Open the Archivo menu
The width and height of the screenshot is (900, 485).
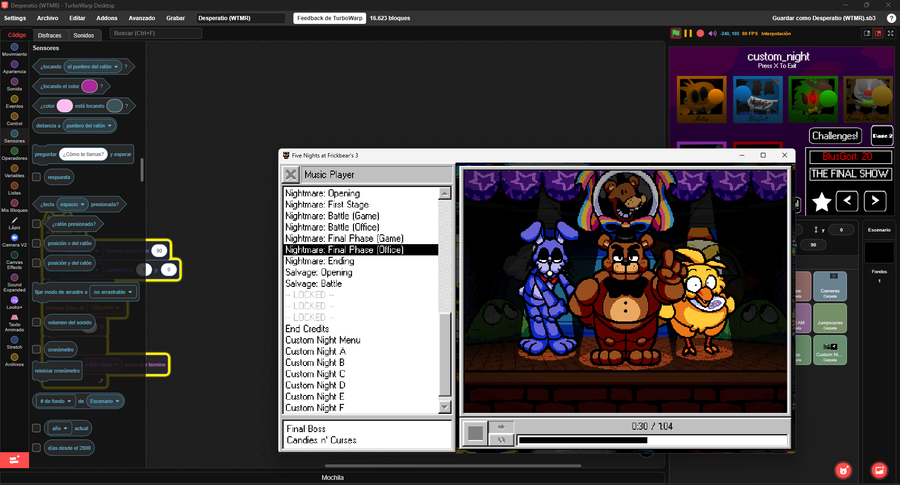tap(48, 18)
